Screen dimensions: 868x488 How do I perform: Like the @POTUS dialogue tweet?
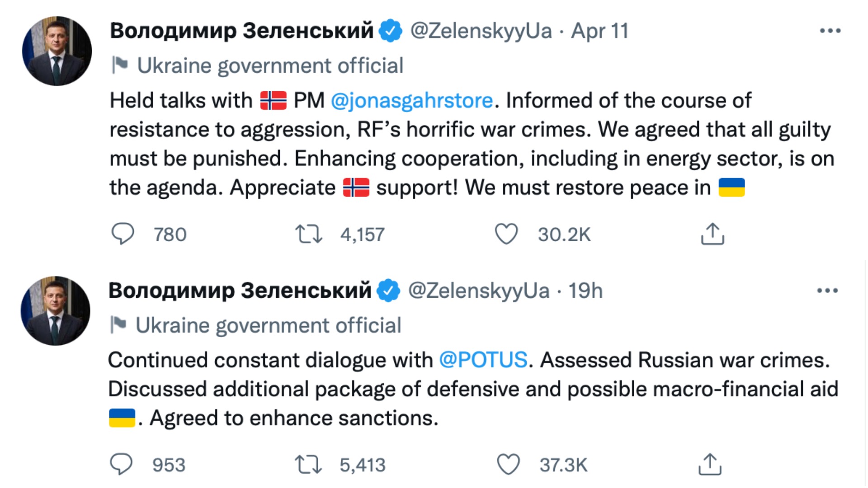508,464
